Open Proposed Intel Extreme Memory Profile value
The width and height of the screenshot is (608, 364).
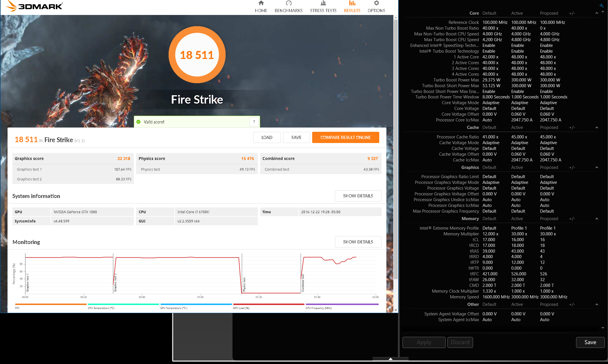click(x=548, y=228)
